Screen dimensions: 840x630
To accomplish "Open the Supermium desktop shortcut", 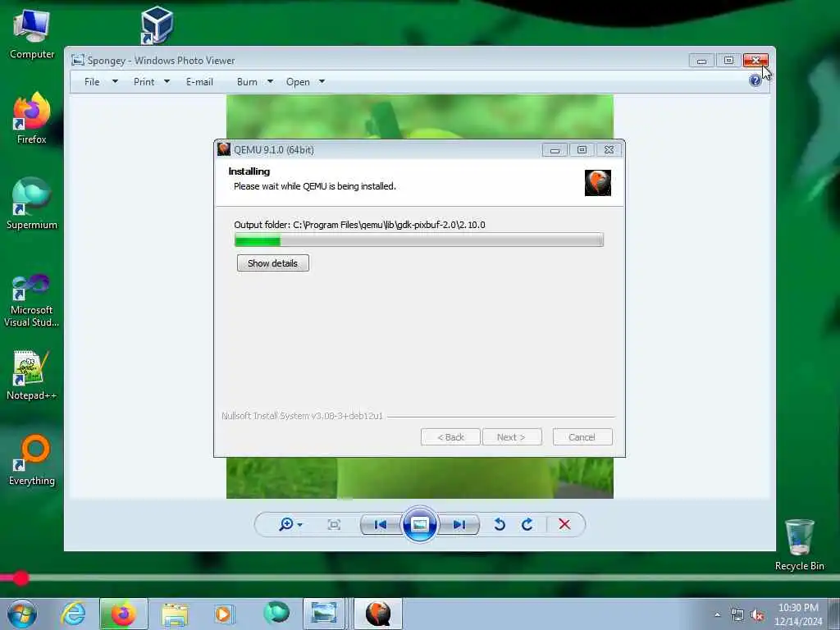I will click(x=32, y=203).
